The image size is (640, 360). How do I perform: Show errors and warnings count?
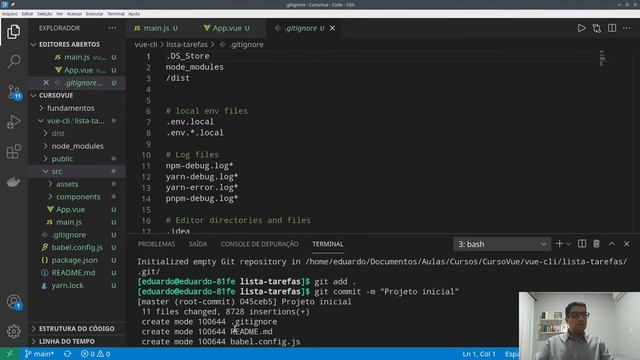96,354
